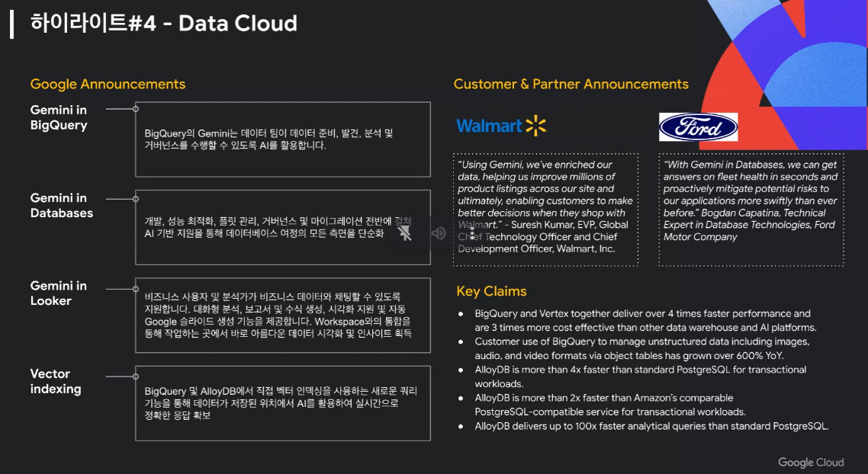The image size is (868, 474).
Task: Click the Google Cloud logo text
Action: [811, 463]
